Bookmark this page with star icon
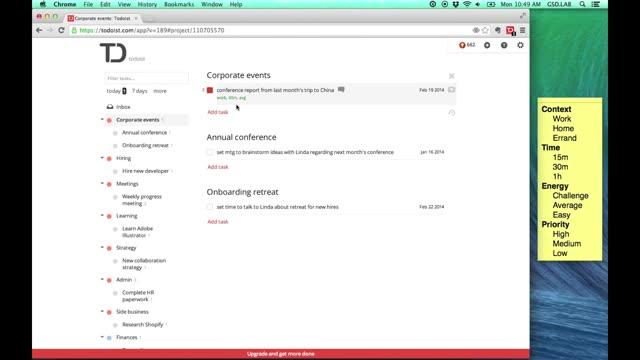 pyautogui.click(x=485, y=30)
